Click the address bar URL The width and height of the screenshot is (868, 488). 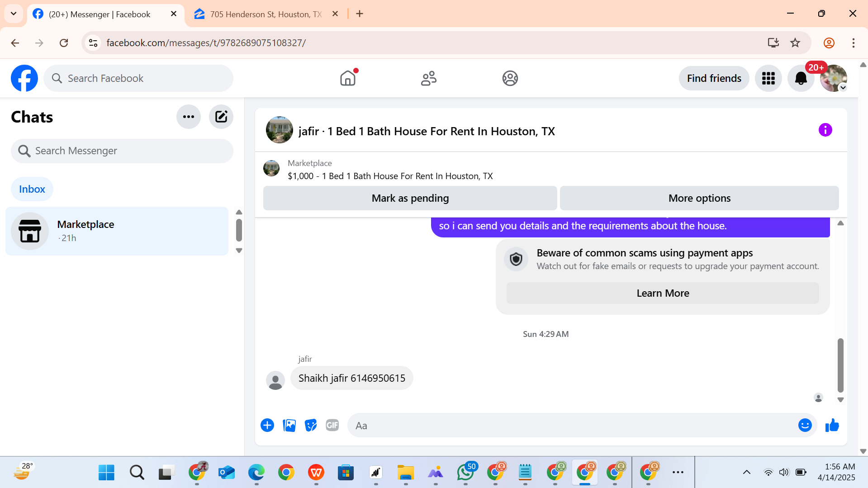point(206,43)
